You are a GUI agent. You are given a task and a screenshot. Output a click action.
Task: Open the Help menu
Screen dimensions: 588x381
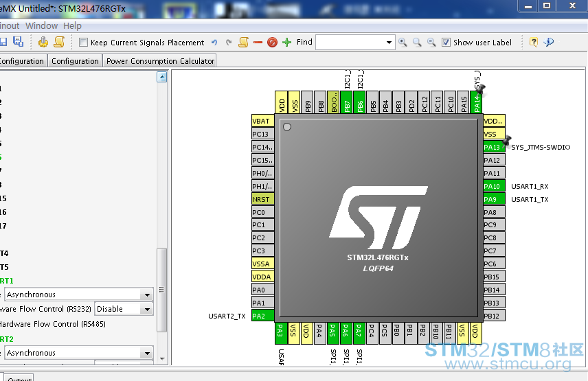coord(72,26)
